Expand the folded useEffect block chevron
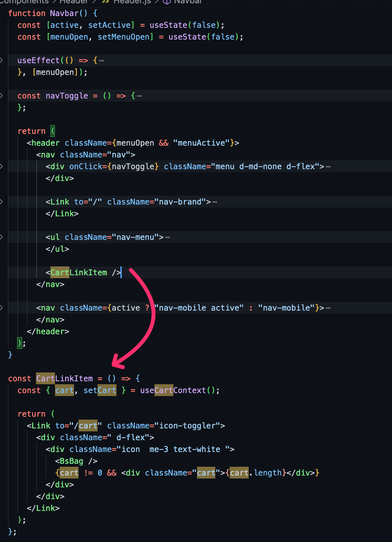The height and width of the screenshot is (542, 392). 2,60
